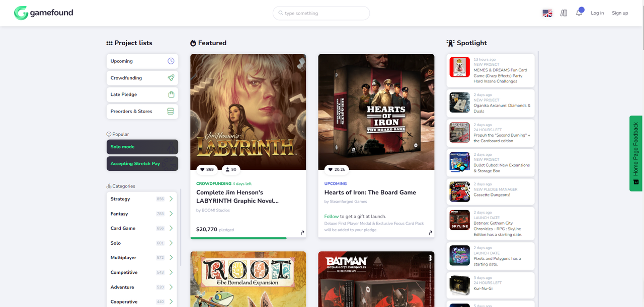The height and width of the screenshot is (307, 644).
Task: Click the Oganika Arcanum spotlight thumbnail
Action: pos(459,103)
